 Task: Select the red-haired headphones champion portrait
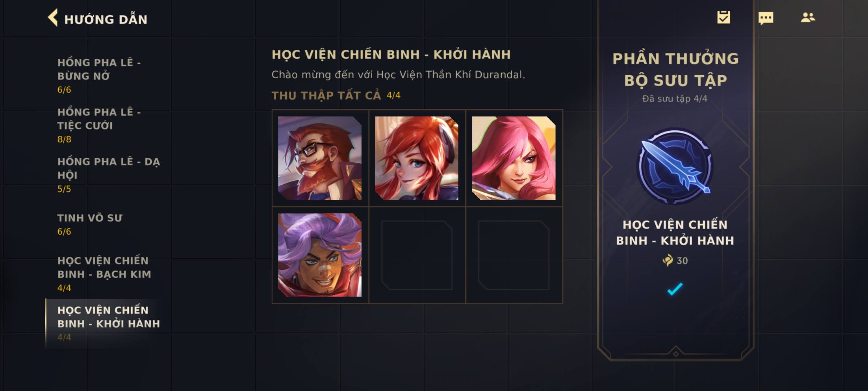[x=417, y=158]
